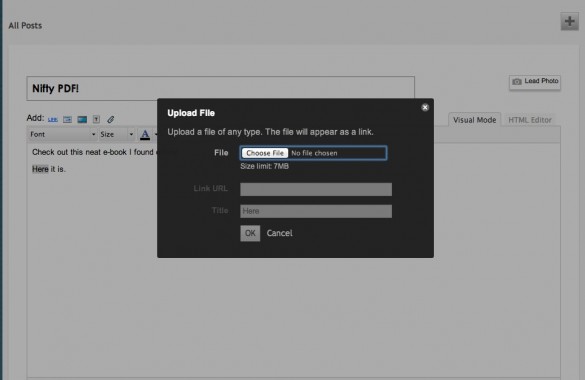Click the All Posts link

coord(25,26)
